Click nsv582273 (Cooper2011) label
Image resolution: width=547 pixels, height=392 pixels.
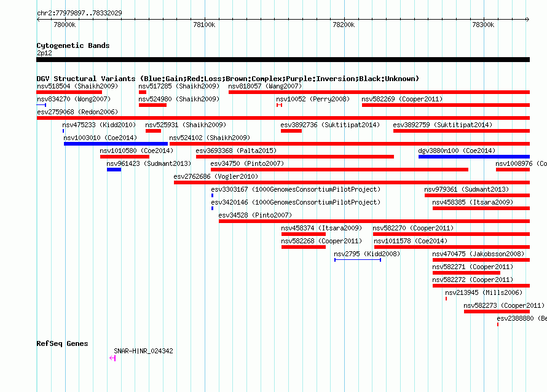tap(504, 305)
